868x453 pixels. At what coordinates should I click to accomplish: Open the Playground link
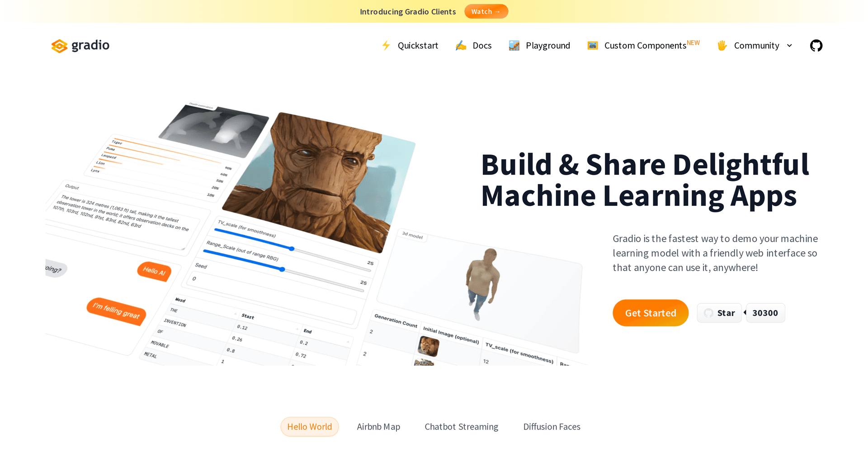(x=548, y=46)
